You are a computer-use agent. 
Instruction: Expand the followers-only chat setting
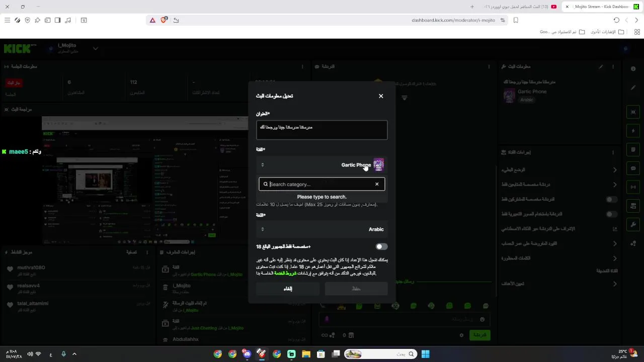[559, 185]
